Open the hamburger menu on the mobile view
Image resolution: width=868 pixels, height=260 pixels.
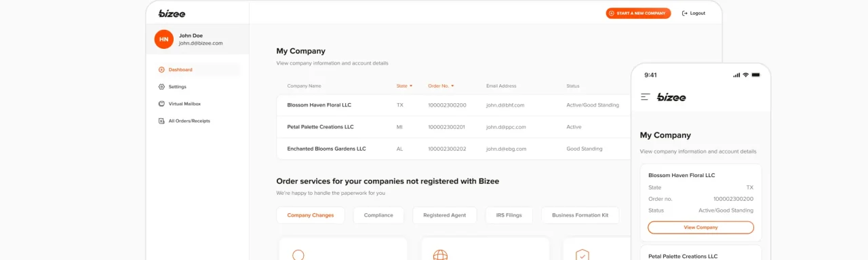click(646, 97)
